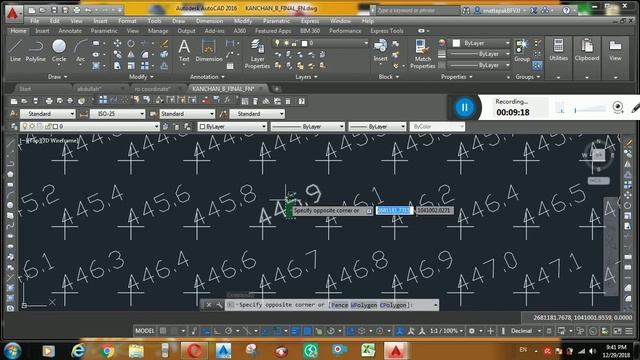This screenshot has height=360, width=640.
Task: Select the Line tool in the Draw panel
Action: point(15,51)
